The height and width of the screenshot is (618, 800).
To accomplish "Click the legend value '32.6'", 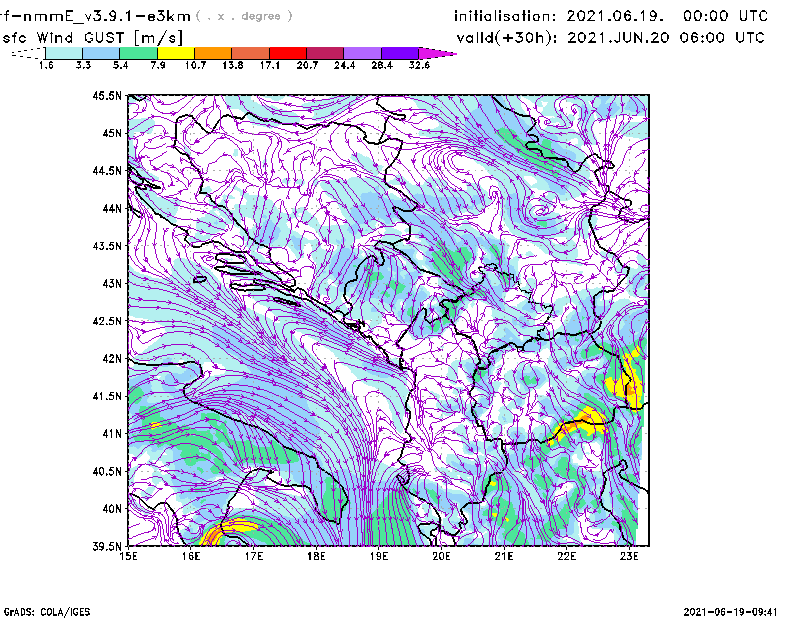I will 419,65.
